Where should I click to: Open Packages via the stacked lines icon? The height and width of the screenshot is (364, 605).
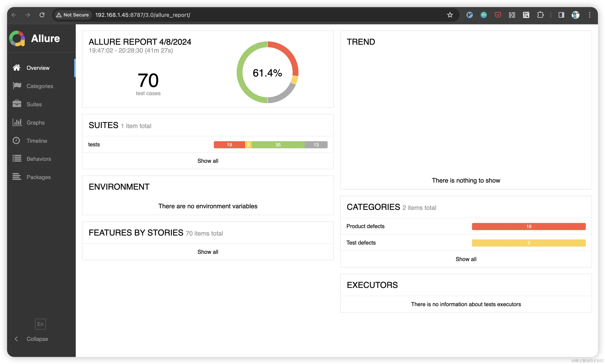click(x=17, y=177)
